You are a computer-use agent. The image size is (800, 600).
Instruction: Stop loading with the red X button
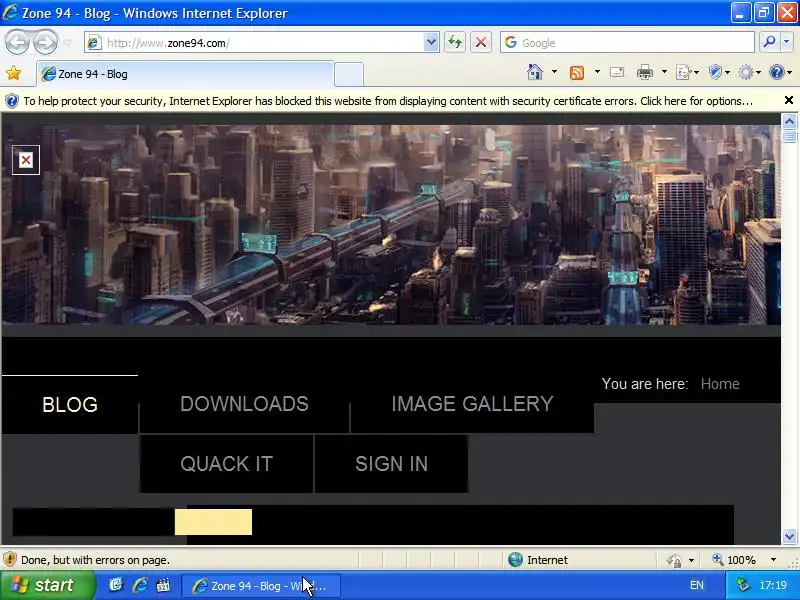[x=481, y=42]
